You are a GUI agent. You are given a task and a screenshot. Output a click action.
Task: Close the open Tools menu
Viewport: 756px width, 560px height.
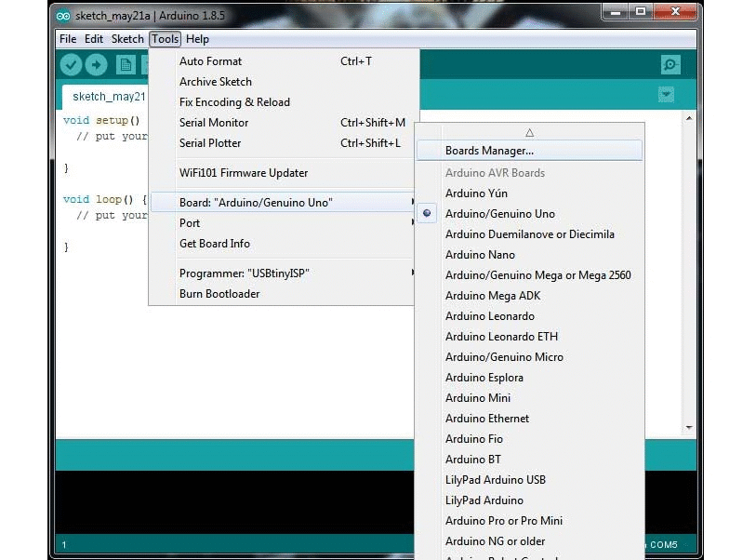tap(166, 39)
